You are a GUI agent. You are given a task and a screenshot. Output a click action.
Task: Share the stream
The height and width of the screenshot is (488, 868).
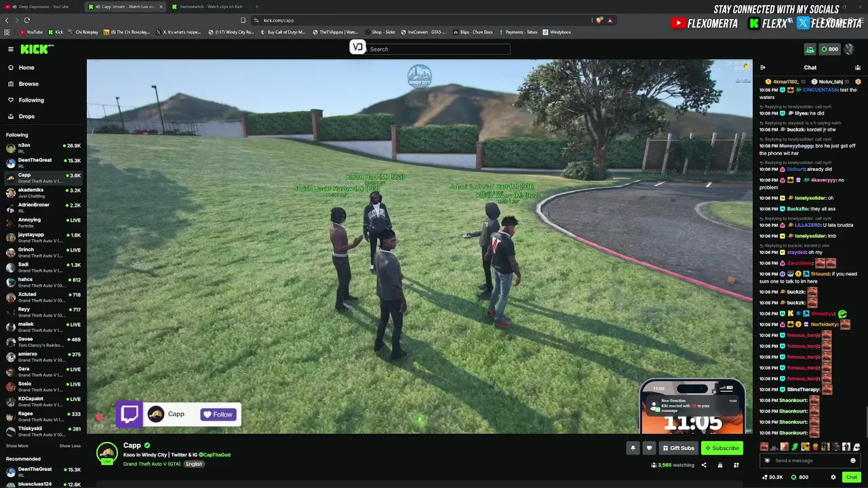tap(703, 465)
